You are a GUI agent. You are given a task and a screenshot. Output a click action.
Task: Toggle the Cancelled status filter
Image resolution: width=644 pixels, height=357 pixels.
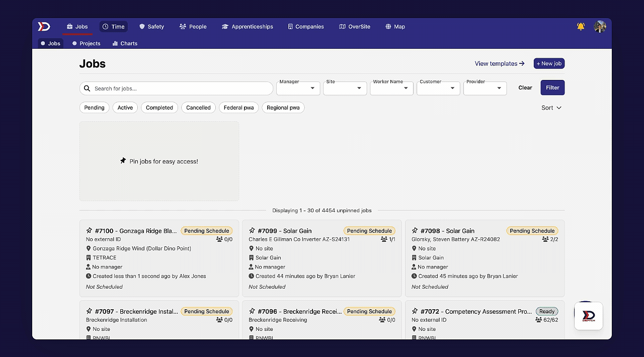click(x=198, y=108)
